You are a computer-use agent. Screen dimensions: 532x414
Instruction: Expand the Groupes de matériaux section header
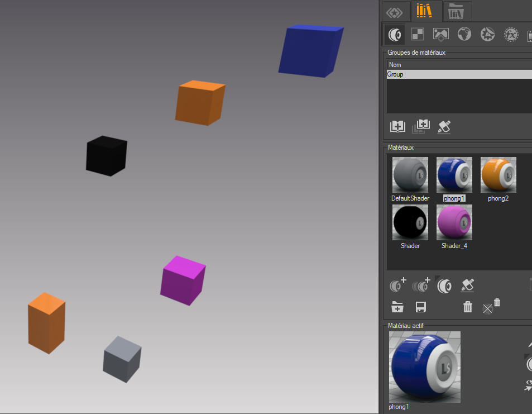point(416,53)
